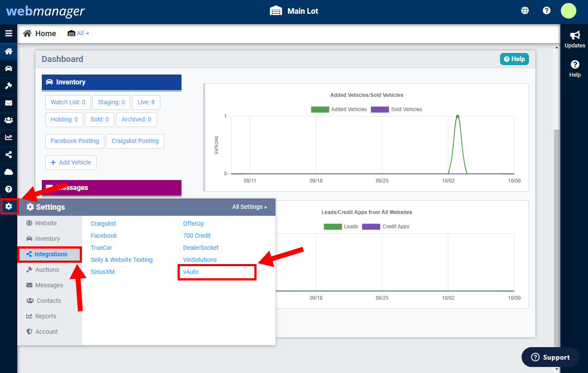Click the gavel auctions icon in the sidebar
This screenshot has height=373, width=588.
click(x=9, y=86)
